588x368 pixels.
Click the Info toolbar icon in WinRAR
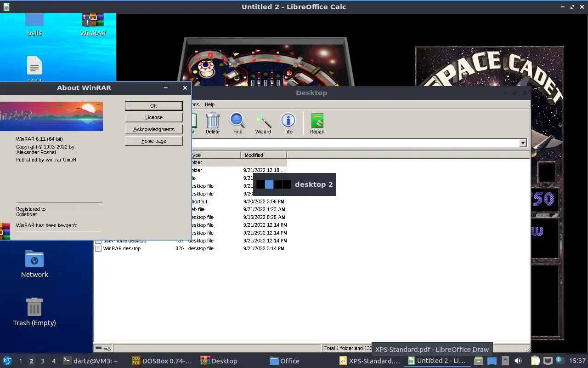pos(288,121)
